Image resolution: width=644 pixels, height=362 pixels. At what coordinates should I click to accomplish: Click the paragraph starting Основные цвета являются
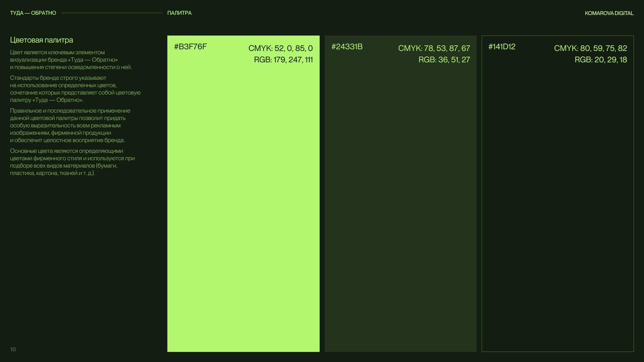72,162
